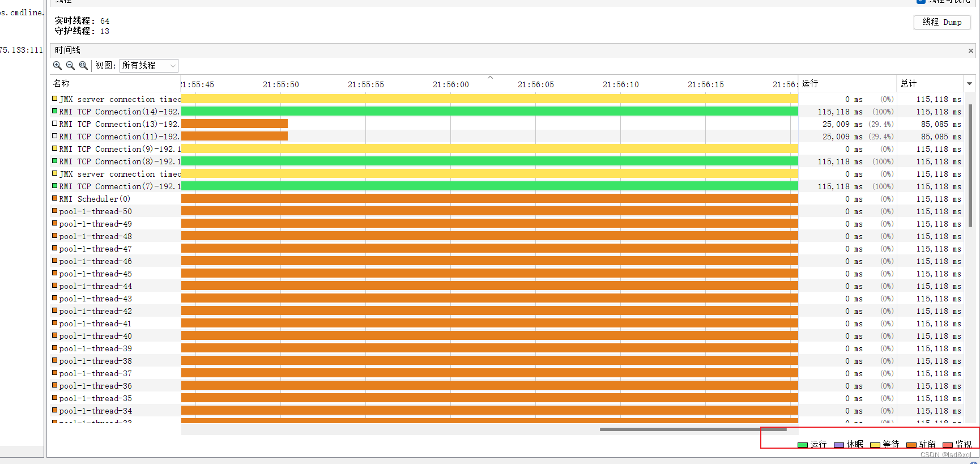Image resolution: width=980 pixels, height=464 pixels.
Task: Select the pool-1-thread-34 thread name
Action: point(95,411)
